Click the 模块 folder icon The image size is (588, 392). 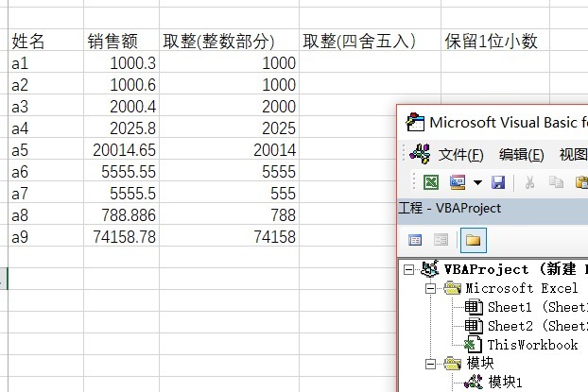(452, 363)
